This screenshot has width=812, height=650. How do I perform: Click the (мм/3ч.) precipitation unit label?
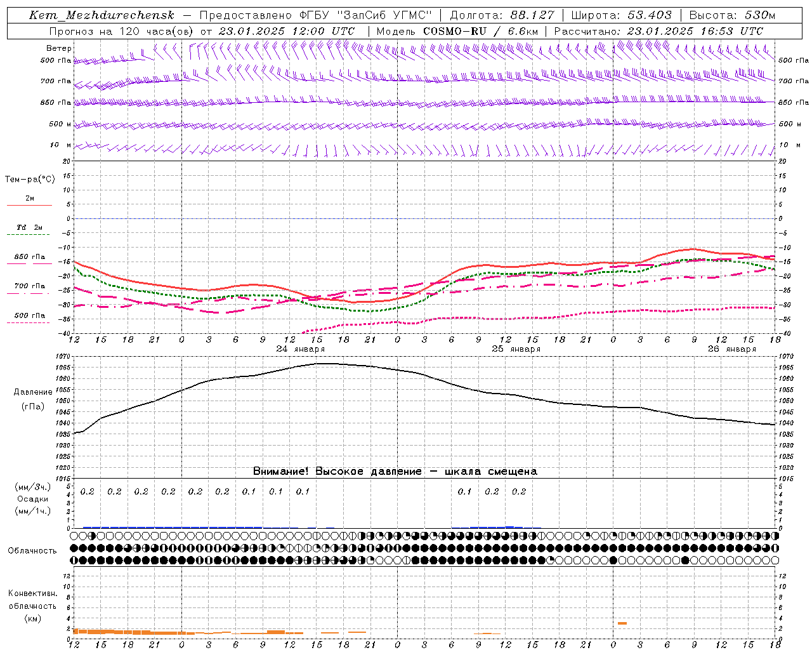point(33,487)
